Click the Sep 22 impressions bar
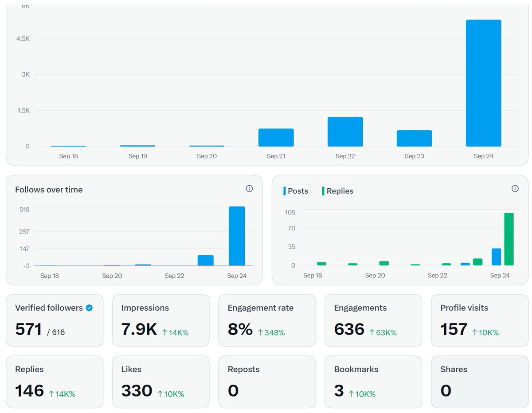This screenshot has height=413, width=532. pos(345,132)
